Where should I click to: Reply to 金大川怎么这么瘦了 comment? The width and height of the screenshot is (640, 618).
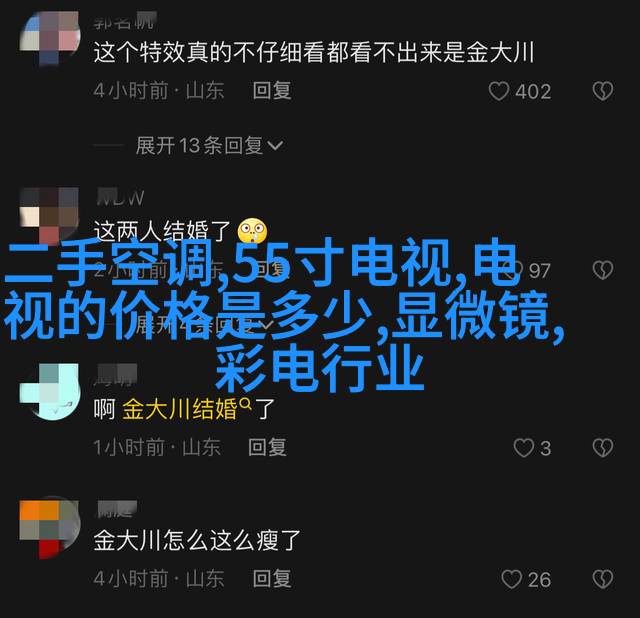point(272,578)
